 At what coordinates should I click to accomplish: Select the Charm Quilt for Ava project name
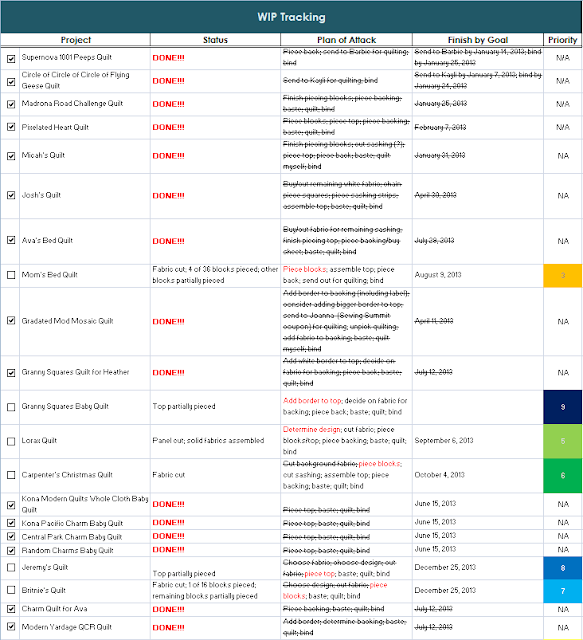(x=54, y=609)
